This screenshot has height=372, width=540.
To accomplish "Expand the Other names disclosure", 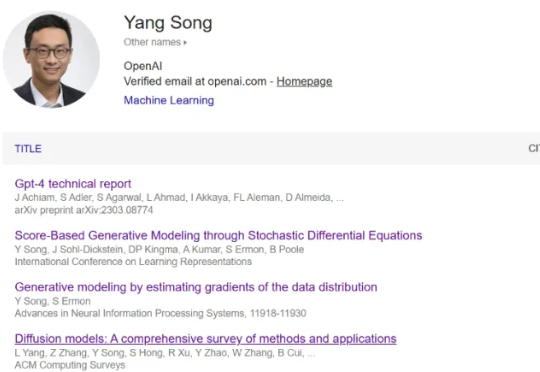I will click(x=155, y=42).
